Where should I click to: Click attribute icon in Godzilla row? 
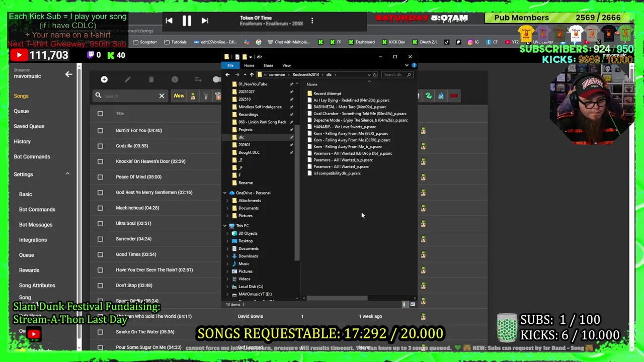(423, 146)
